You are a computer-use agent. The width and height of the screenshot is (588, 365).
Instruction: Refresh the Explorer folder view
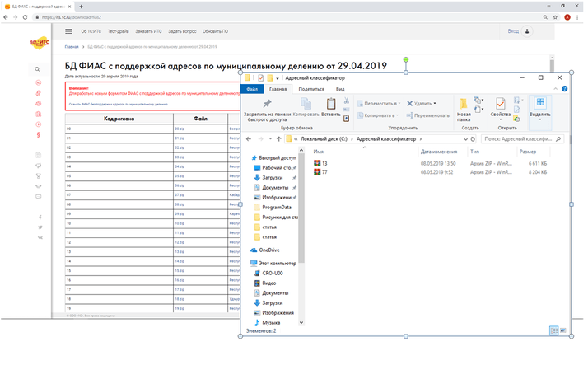[x=473, y=140]
